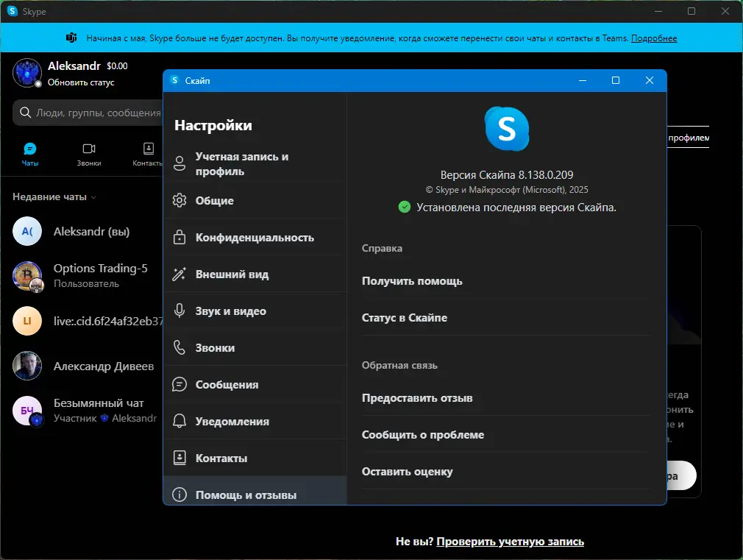Open Конфиденциальность settings section
The width and height of the screenshot is (743, 560).
coord(255,238)
